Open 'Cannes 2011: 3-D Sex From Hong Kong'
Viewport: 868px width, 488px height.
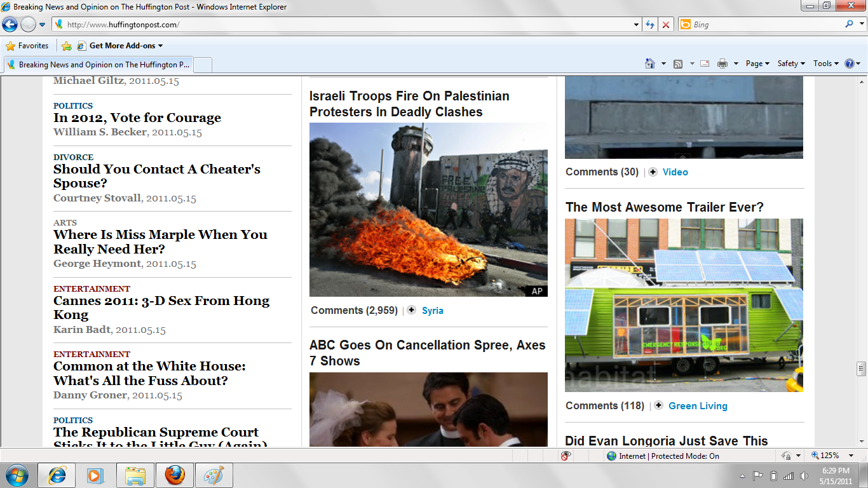point(161,308)
